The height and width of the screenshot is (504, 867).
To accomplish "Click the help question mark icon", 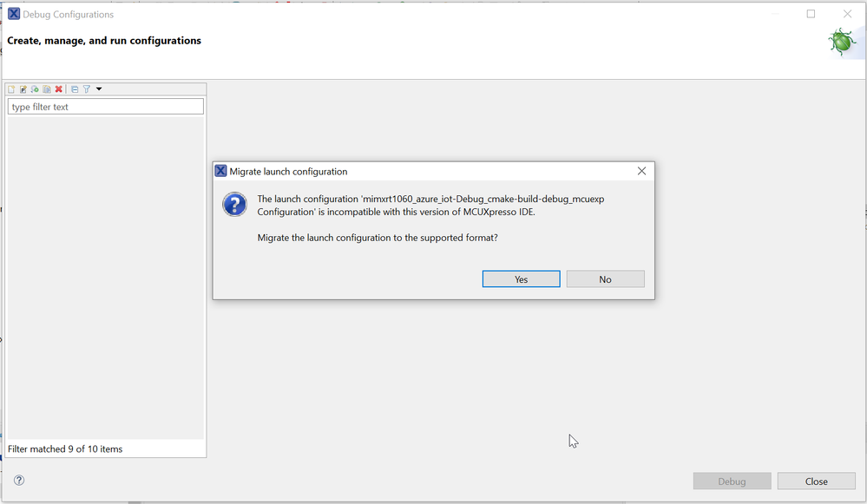I will tap(18, 480).
